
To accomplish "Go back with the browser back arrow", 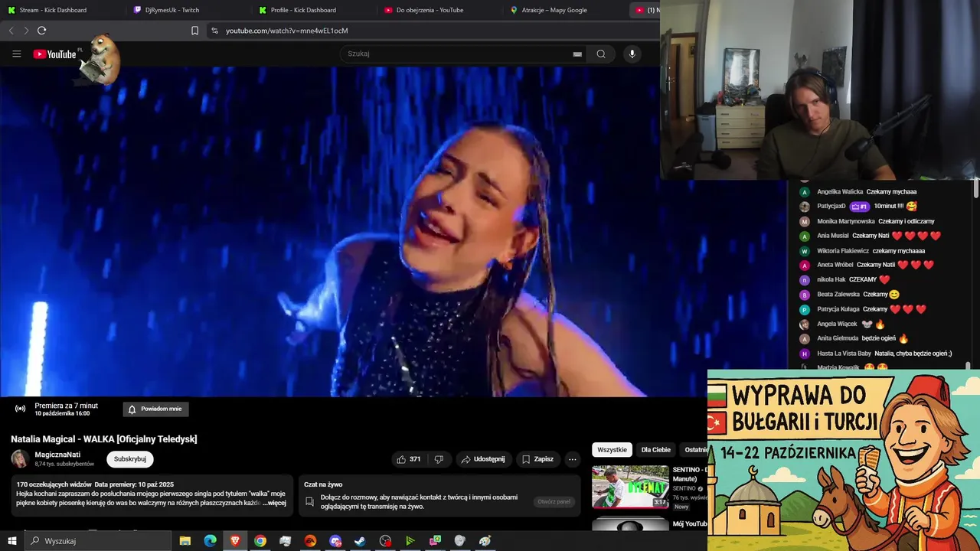I will coord(11,31).
